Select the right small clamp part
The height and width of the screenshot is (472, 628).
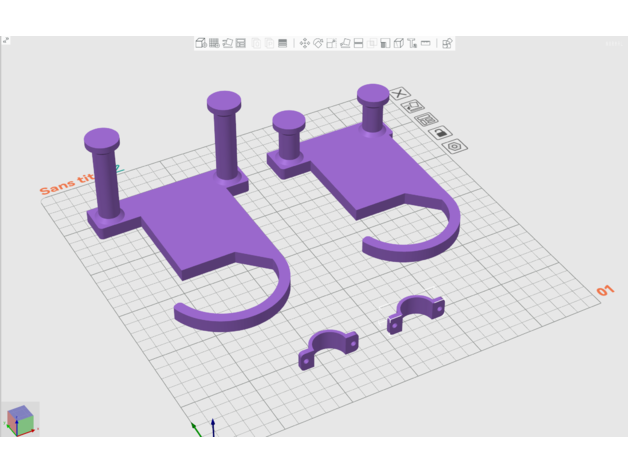click(416, 312)
